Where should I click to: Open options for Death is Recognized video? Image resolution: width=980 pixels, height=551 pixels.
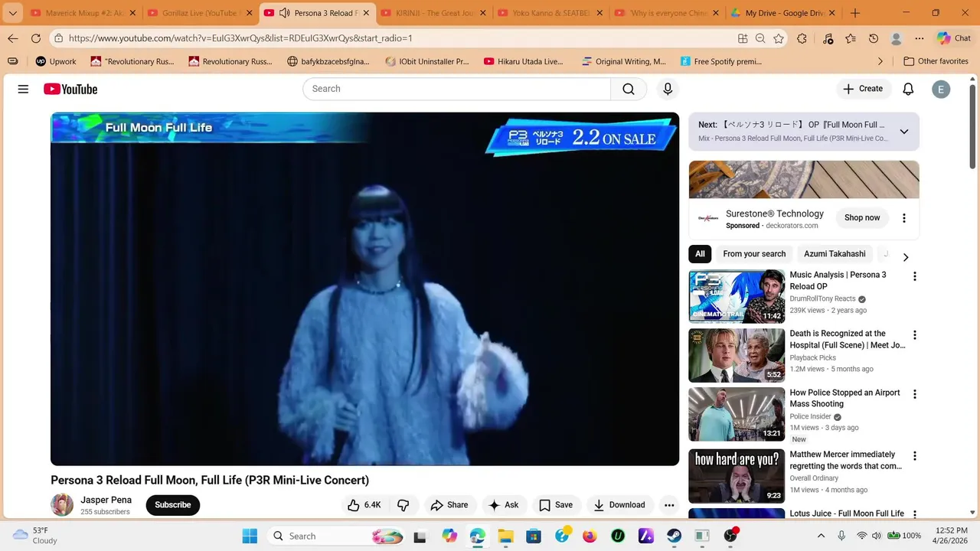(914, 335)
